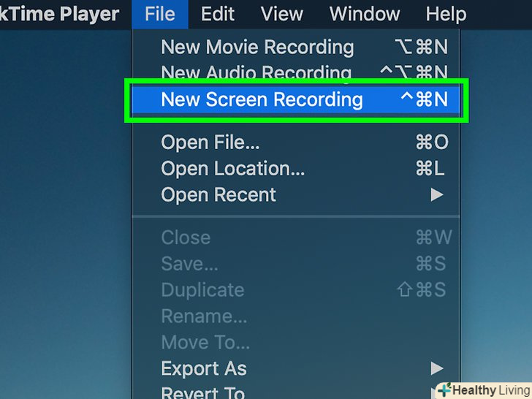Click the Save... menu entry
Screen dimensions: 532x399
pos(189,264)
